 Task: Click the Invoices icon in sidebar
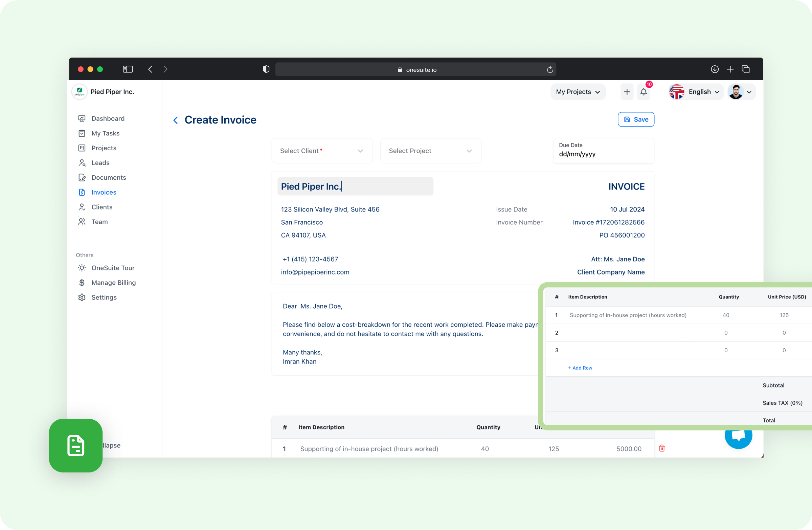click(82, 192)
